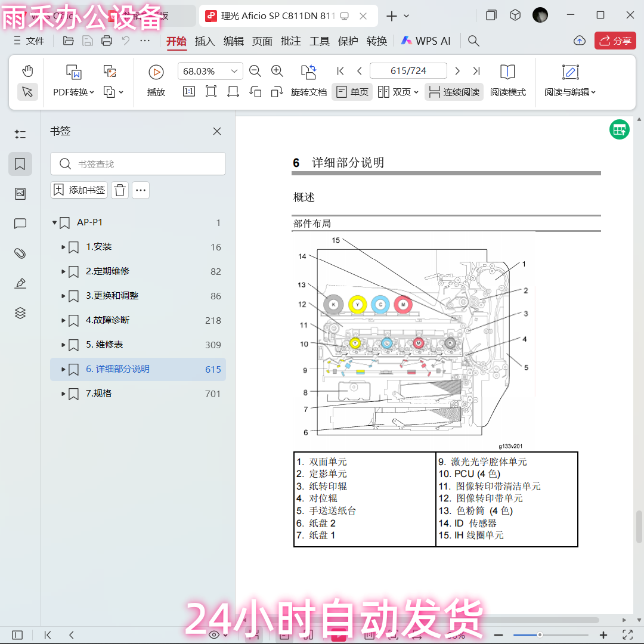The image size is (644, 644).
Task: Go to the previous page
Action: pos(360,71)
